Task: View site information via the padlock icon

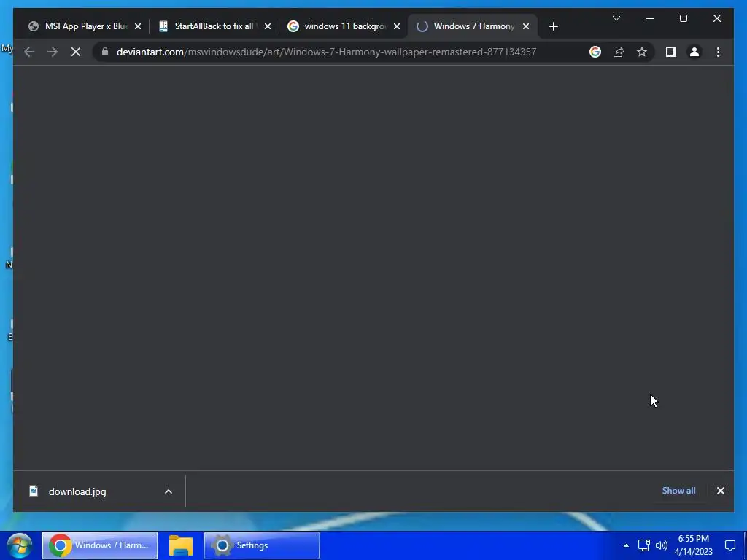Action: tap(105, 52)
